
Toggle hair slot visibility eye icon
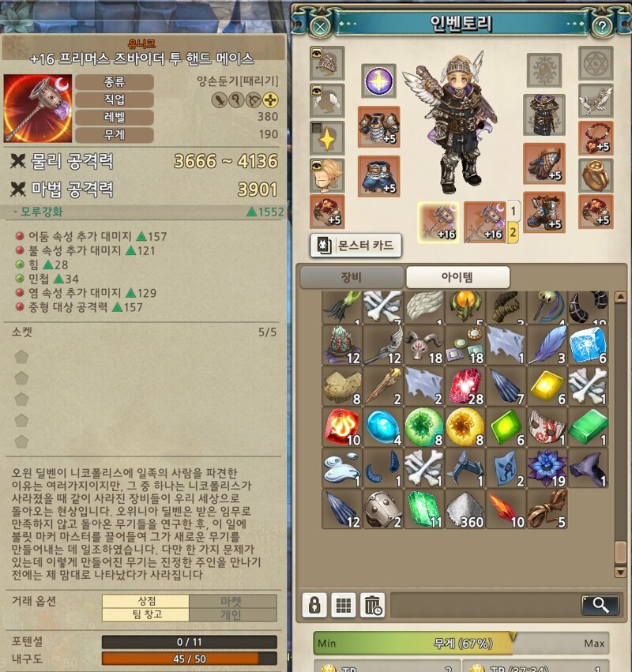click(317, 165)
